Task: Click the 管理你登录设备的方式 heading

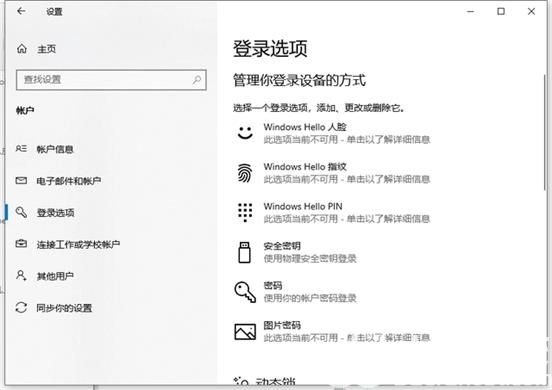Action: [x=299, y=80]
